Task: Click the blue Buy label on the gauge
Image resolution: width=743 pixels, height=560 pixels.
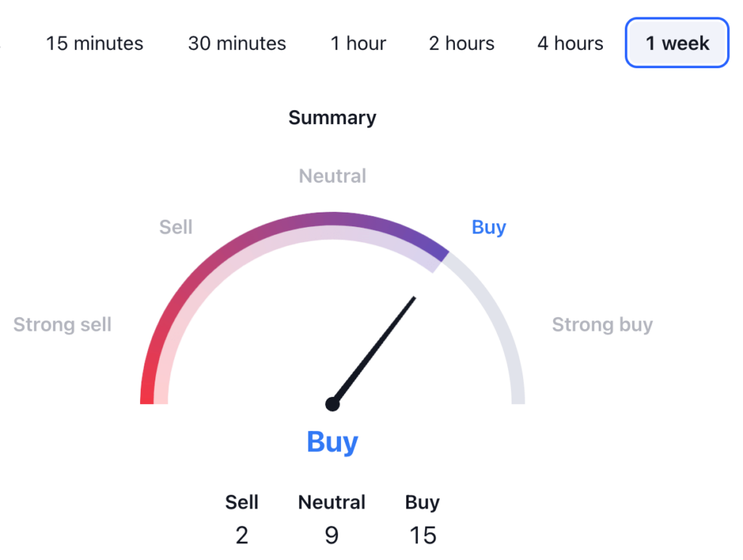Action: pos(488,227)
